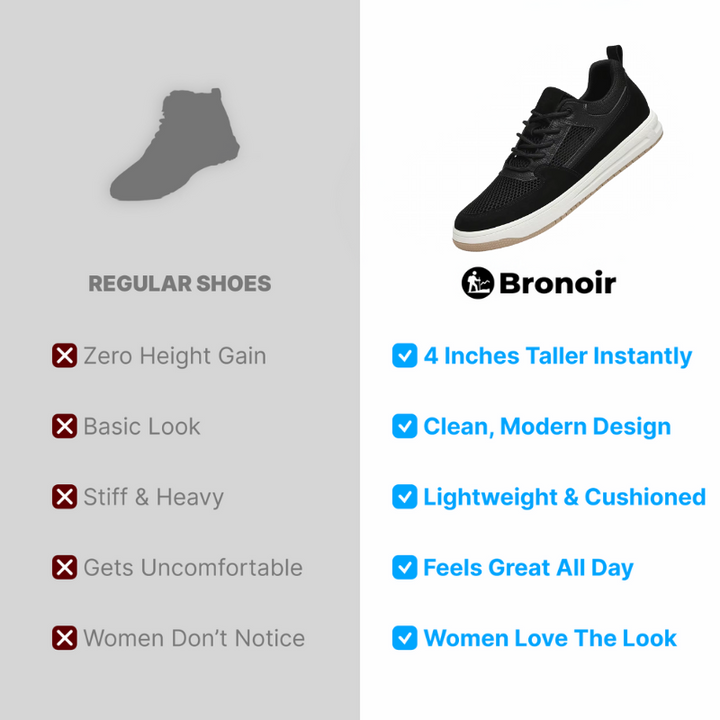Click the gray boot silhouette image
Screen dimensions: 720x720
[175, 144]
